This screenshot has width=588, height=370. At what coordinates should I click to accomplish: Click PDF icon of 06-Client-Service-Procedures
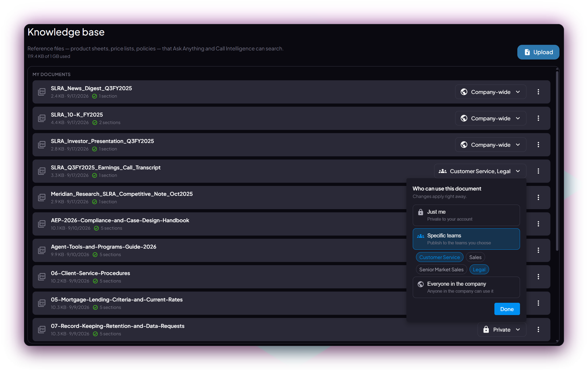(42, 277)
